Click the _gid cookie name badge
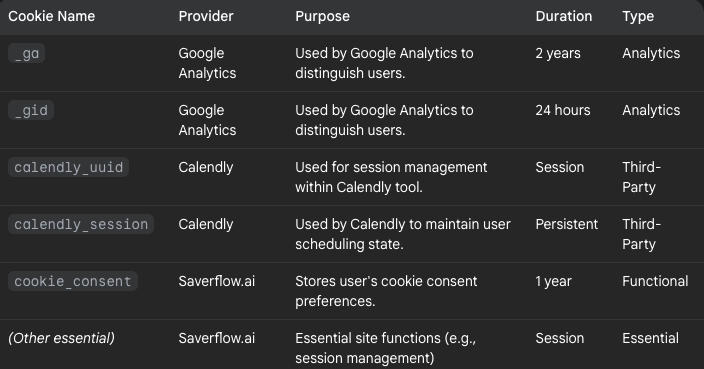 (31, 110)
